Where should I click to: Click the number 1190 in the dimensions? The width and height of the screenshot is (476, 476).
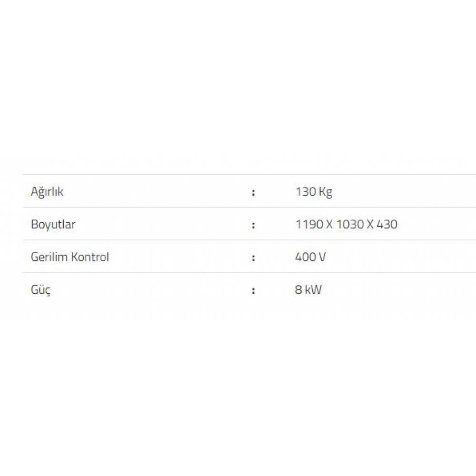pos(308,225)
